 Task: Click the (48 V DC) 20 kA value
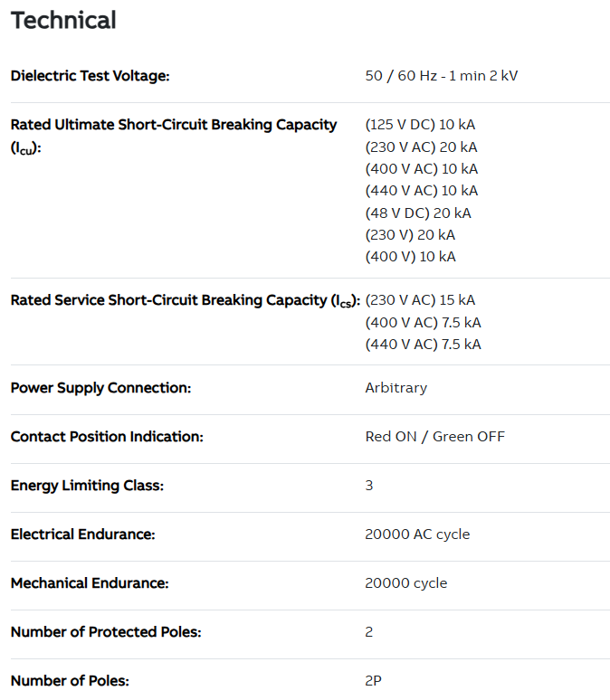[x=418, y=213]
